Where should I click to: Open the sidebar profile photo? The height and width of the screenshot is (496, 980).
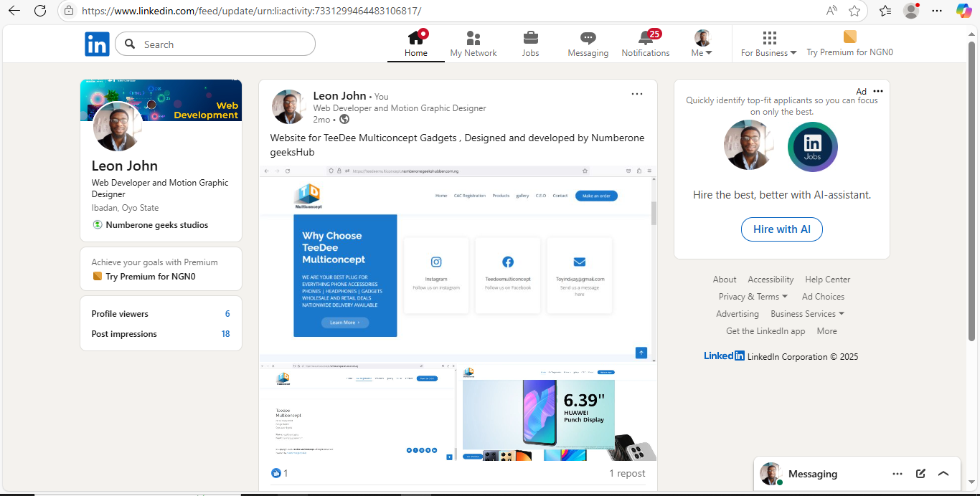coord(118,126)
